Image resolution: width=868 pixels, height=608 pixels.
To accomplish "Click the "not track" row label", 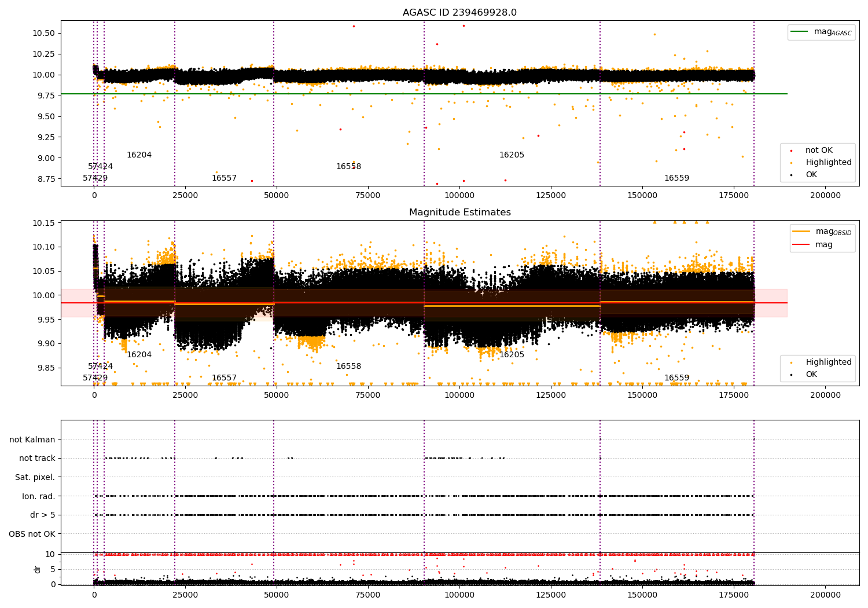I will pos(37,459).
